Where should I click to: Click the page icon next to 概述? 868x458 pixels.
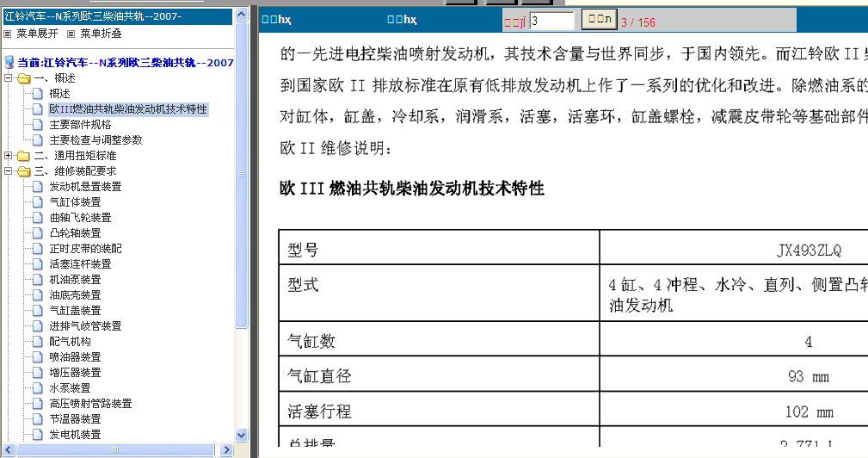pyautogui.click(x=38, y=94)
